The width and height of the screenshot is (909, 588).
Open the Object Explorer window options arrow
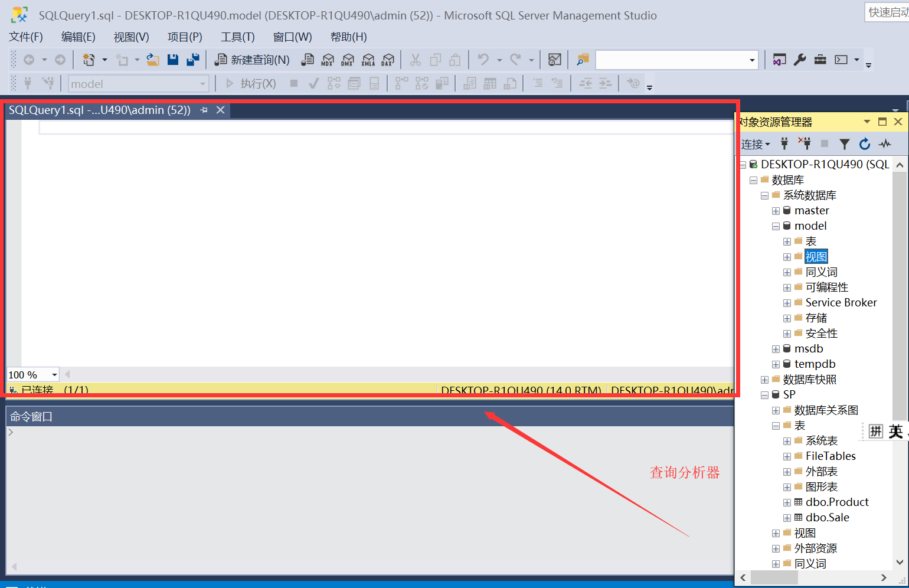[x=867, y=122]
